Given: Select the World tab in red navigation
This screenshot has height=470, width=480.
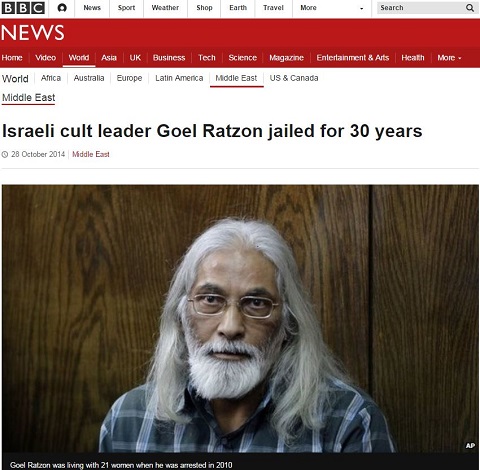Looking at the screenshot, I should pyautogui.click(x=79, y=58).
